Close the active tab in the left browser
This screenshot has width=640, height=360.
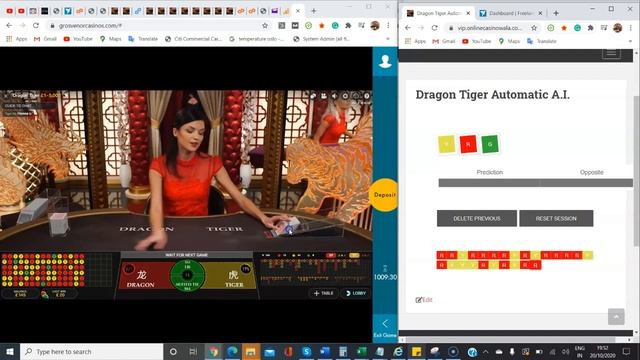[298, 11]
